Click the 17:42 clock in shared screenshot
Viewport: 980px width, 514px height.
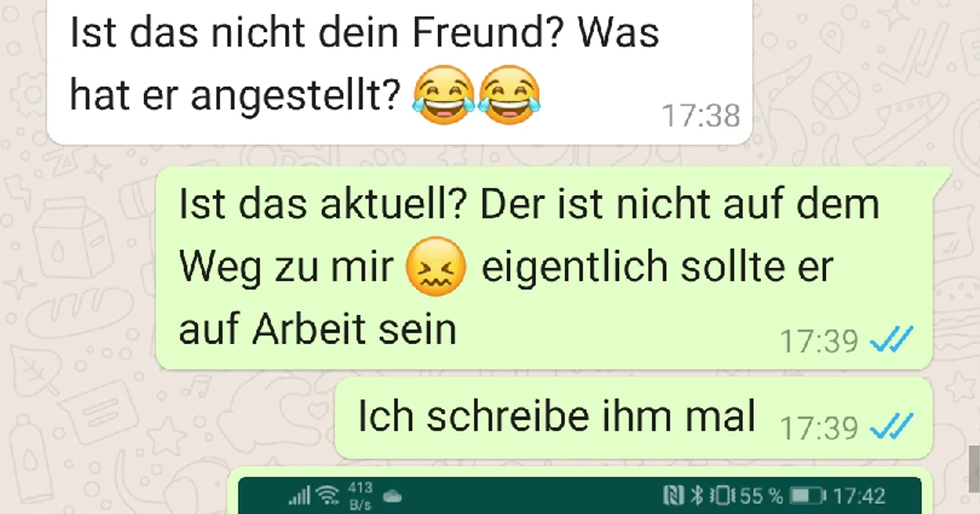860,496
